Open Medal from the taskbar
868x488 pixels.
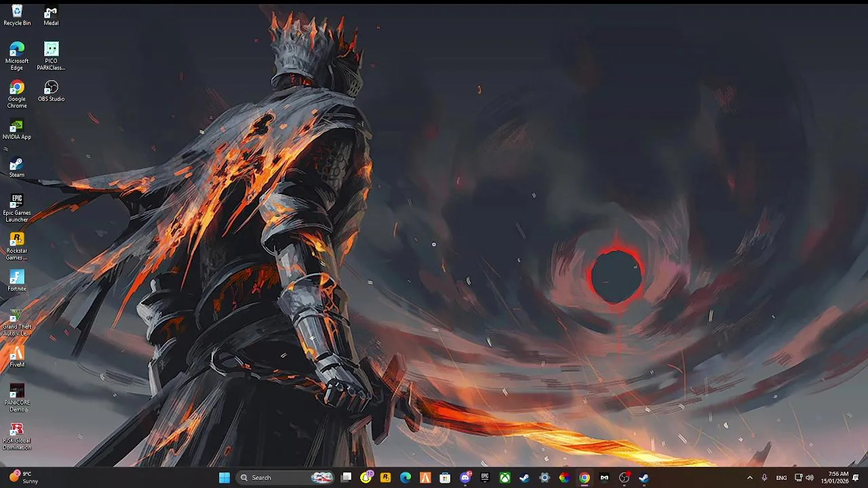[604, 478]
